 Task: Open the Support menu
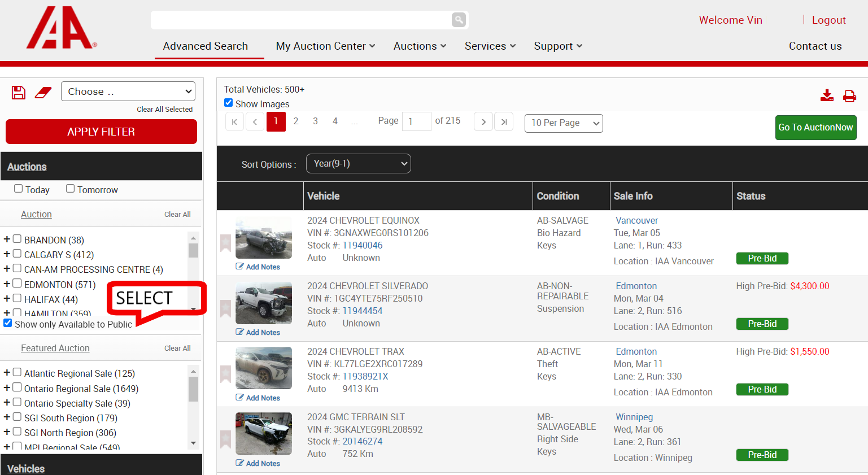coord(558,46)
